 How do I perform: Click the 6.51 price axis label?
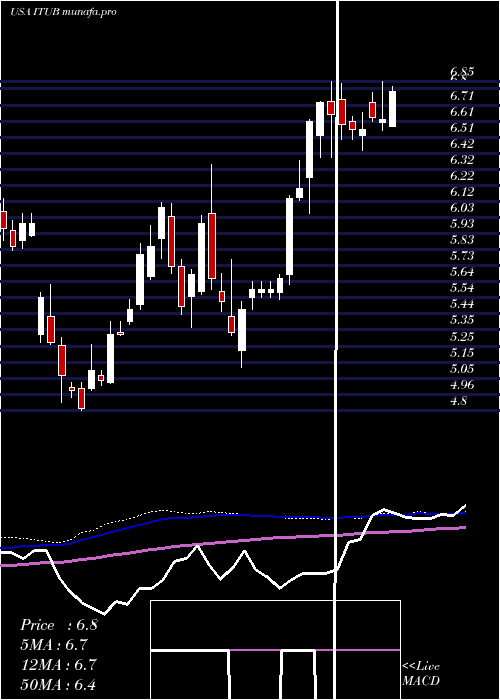pyautogui.click(x=462, y=128)
